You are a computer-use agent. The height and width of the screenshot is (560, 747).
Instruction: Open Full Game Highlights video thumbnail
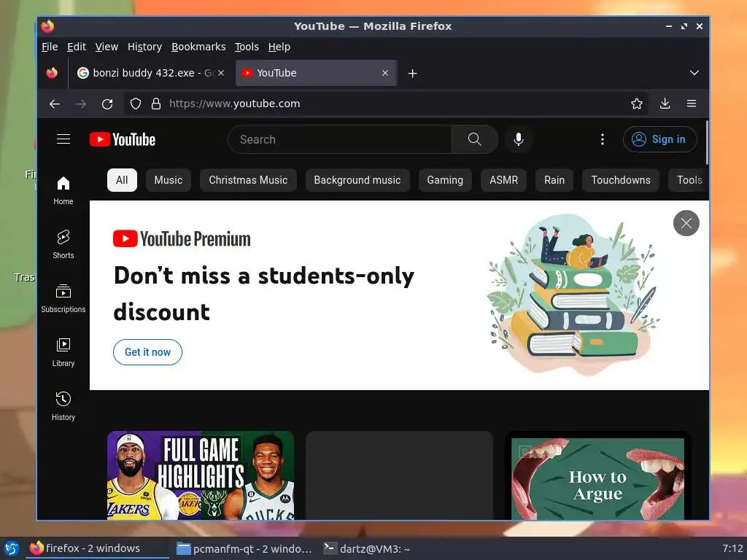(x=201, y=475)
